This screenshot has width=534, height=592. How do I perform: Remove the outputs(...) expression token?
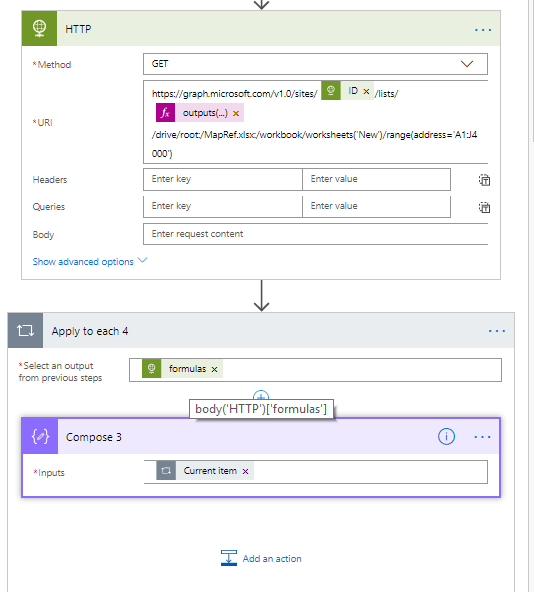(236, 113)
